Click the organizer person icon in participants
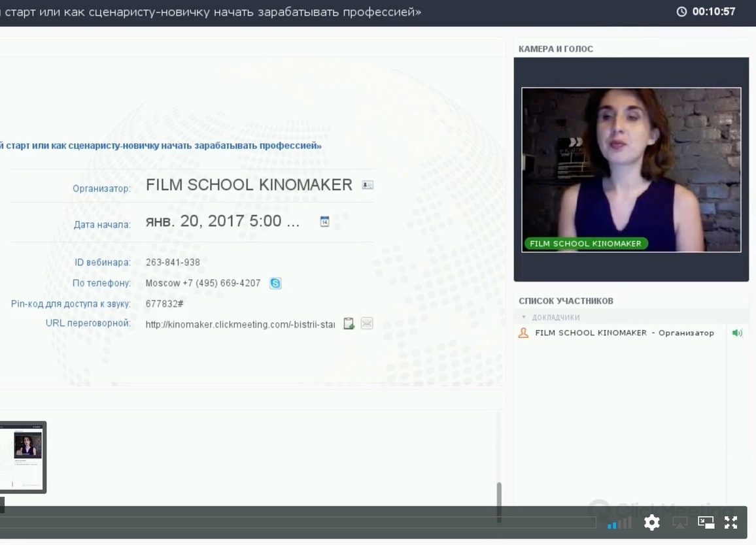 [x=524, y=333]
